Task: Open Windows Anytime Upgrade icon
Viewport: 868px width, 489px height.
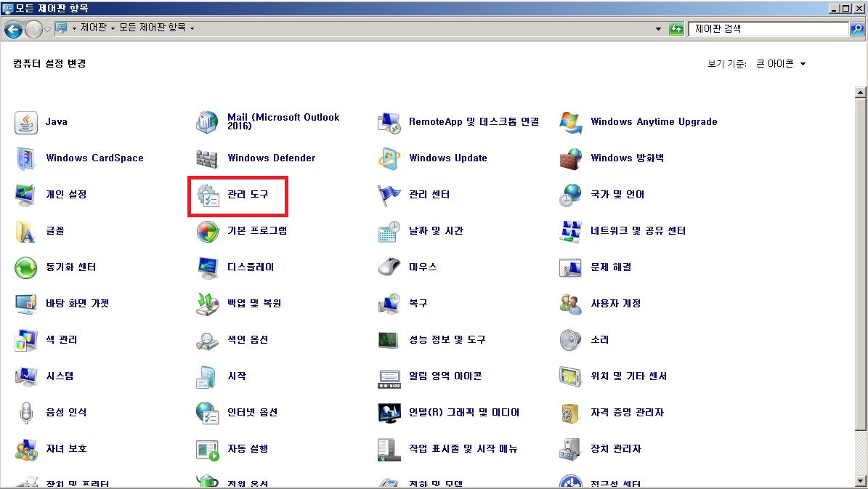Action: (570, 122)
